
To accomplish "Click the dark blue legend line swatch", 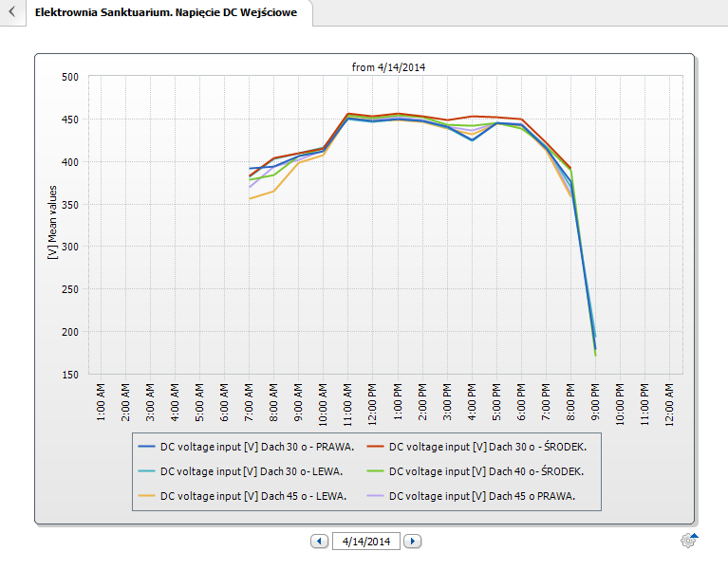I will (146, 447).
